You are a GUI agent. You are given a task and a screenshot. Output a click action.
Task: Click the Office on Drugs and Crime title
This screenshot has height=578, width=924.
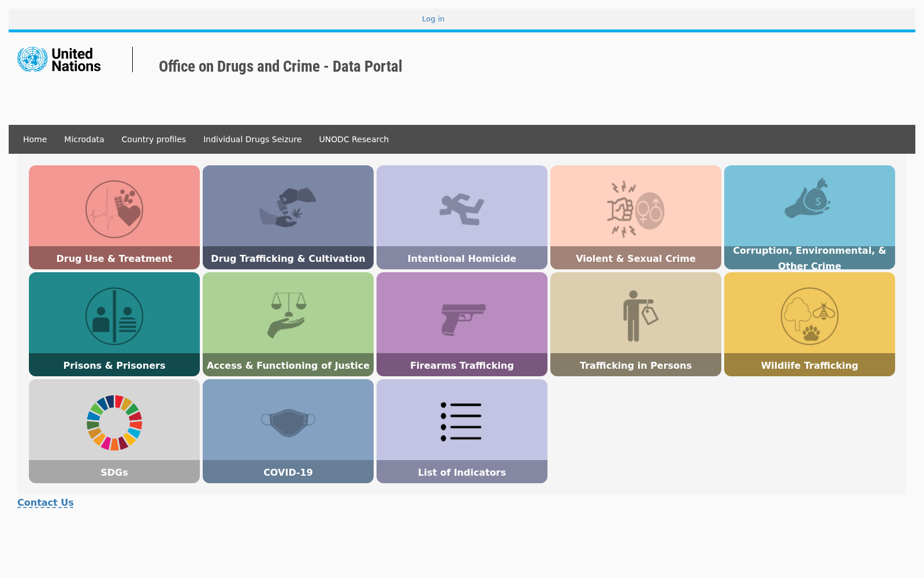click(281, 66)
